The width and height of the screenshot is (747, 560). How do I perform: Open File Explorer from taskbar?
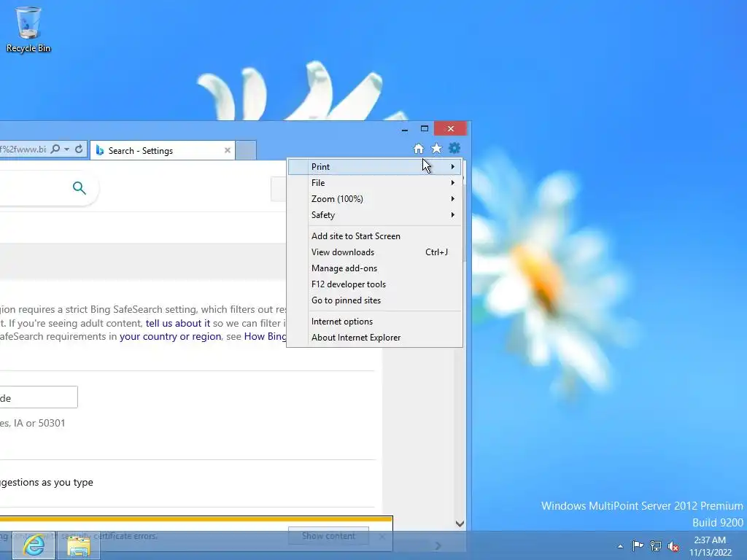tap(79, 545)
